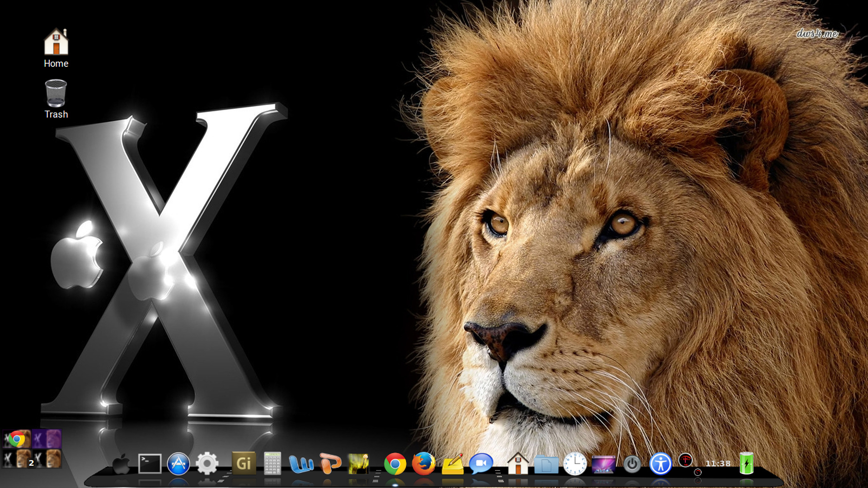Open the blue documents folder in dock

(x=546, y=464)
